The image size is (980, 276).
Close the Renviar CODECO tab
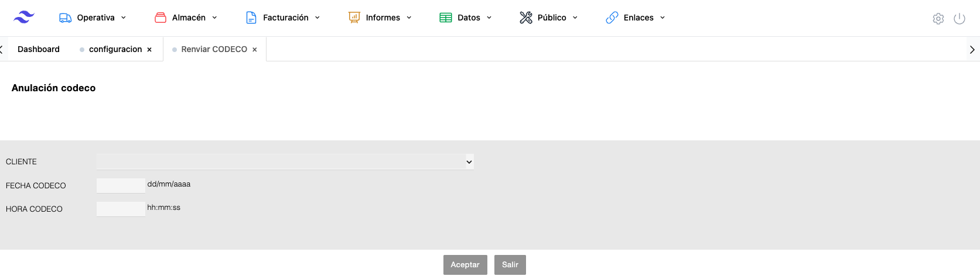pyautogui.click(x=255, y=50)
